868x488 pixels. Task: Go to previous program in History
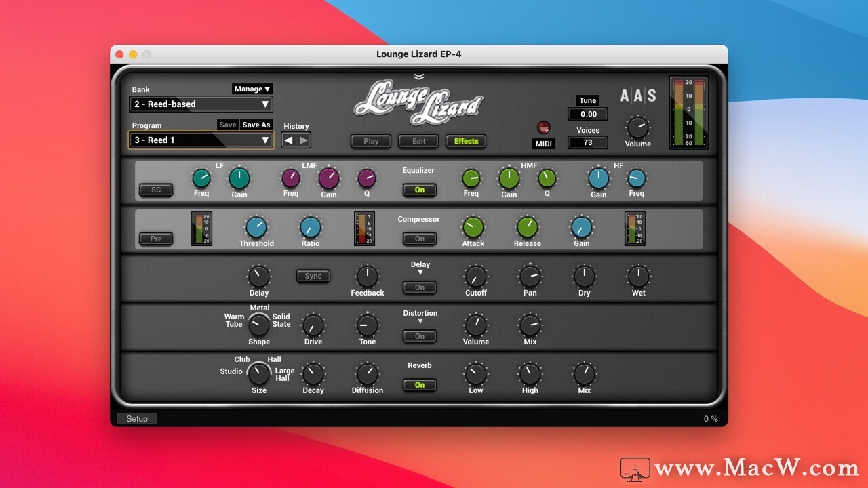tap(289, 140)
